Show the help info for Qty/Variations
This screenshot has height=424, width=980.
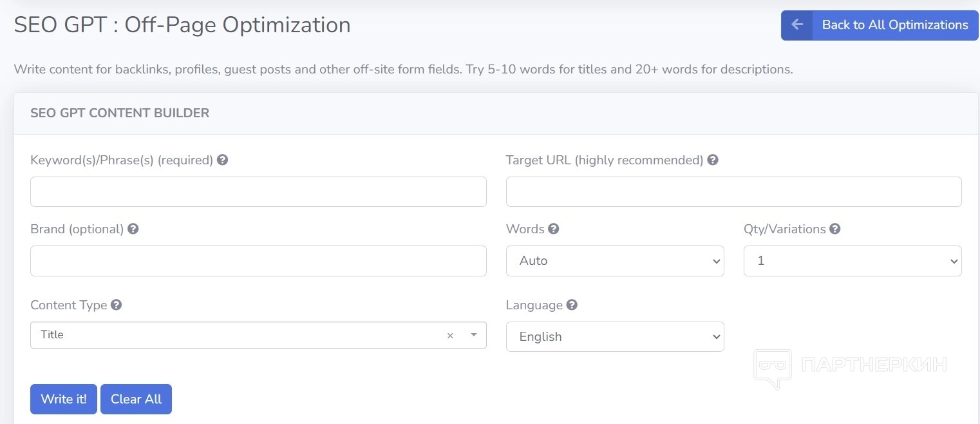[x=835, y=229]
